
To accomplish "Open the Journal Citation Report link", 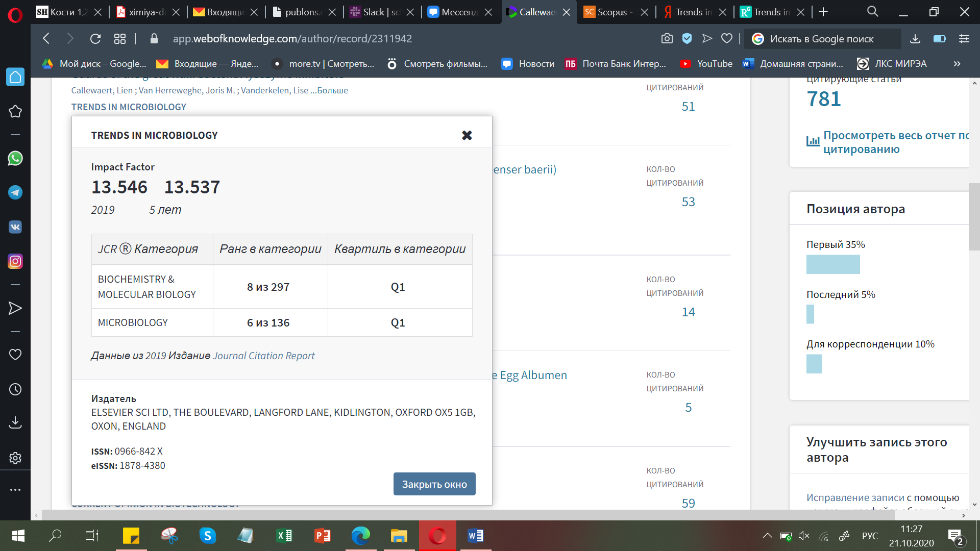I will 263,356.
